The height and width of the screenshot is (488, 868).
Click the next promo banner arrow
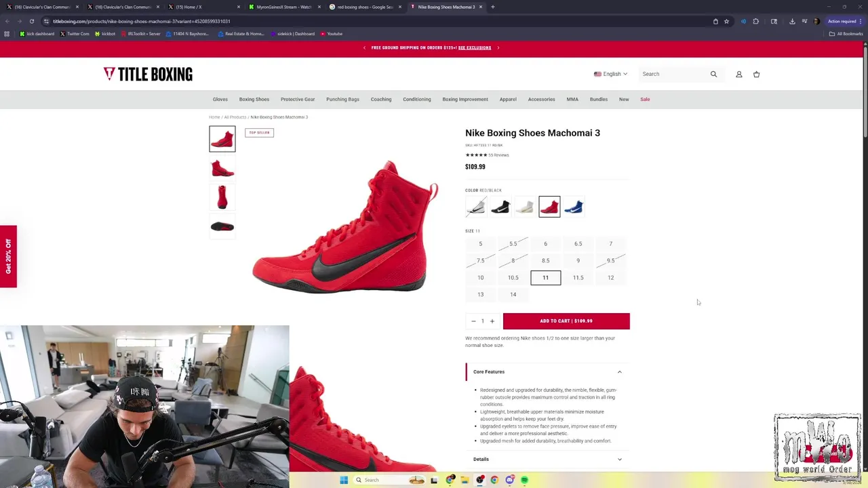tap(498, 47)
